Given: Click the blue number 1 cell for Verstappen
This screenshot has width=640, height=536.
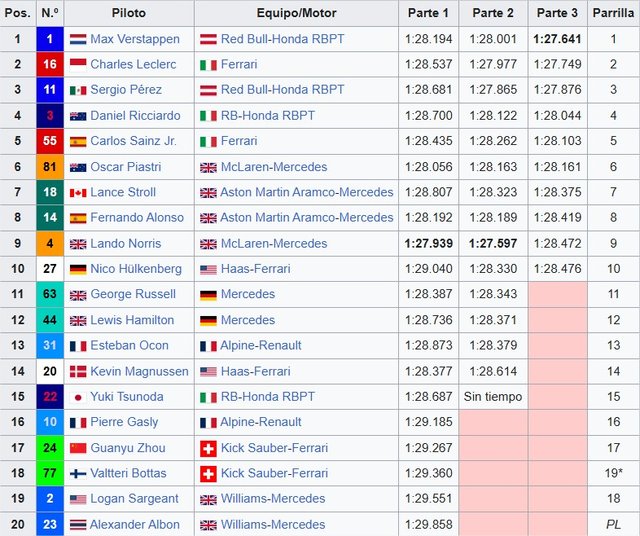Looking at the screenshot, I should pos(50,39).
